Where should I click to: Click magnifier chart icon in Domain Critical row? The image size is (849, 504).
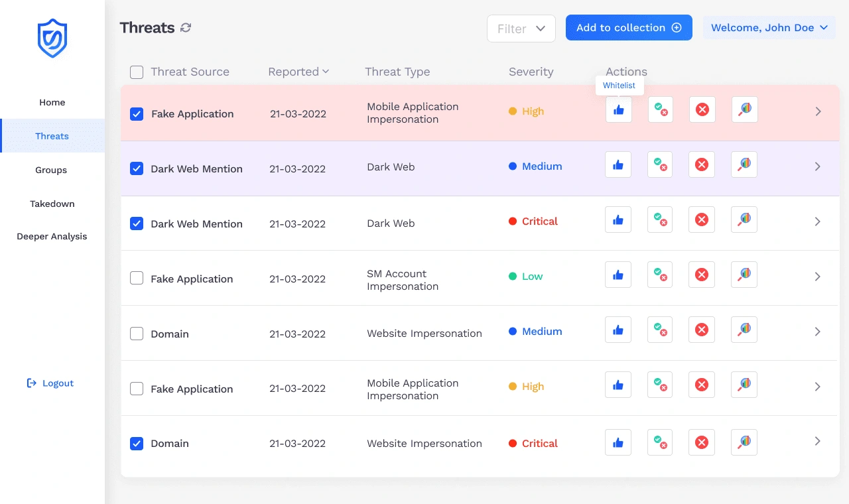(x=744, y=442)
